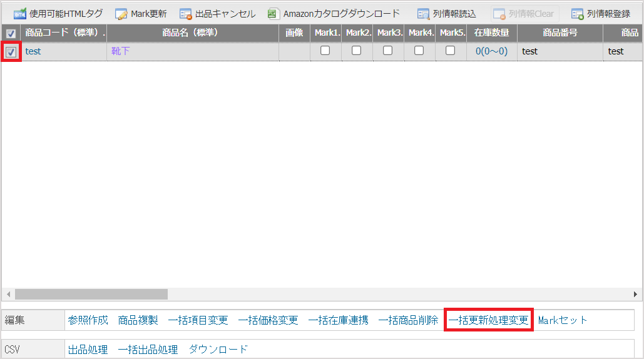Viewport: 644px width, 359px height.
Task: Uncheck the test row selection checkbox
Action: click(x=11, y=52)
